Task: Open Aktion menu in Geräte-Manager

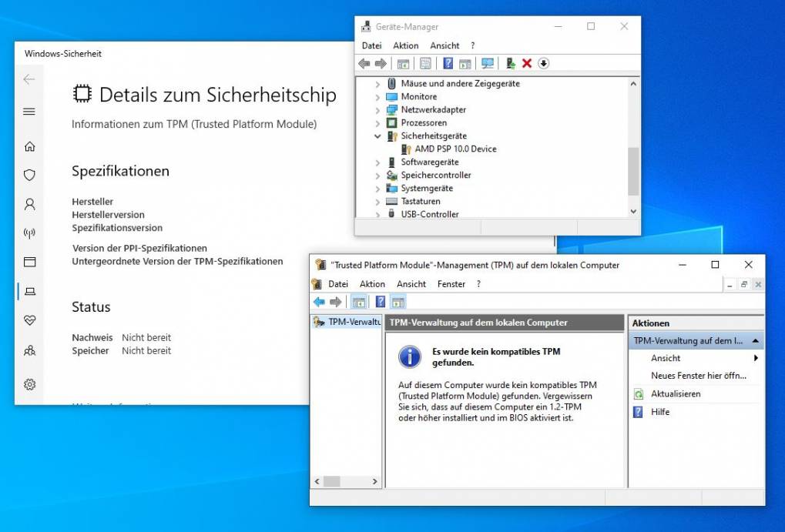Action: click(x=405, y=45)
